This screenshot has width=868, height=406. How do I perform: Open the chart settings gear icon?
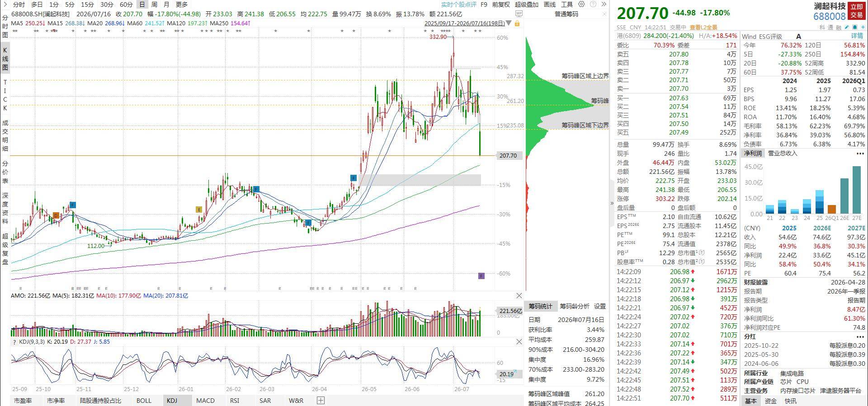[581, 4]
